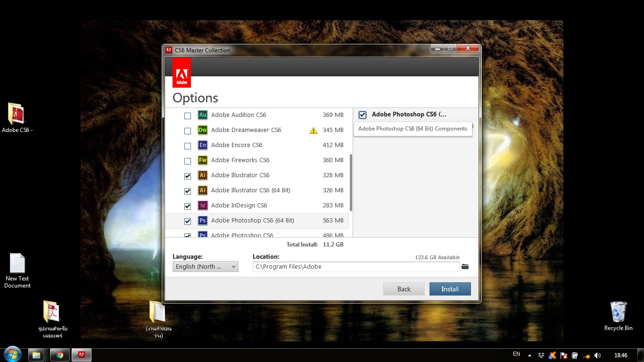Click the Adobe Encore CS6 En icon
Screen dimensions: 644x362
coord(202,145)
